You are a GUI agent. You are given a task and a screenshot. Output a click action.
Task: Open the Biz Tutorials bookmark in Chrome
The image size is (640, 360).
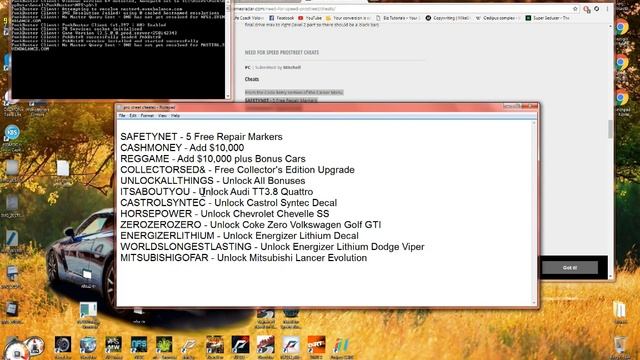[397, 18]
